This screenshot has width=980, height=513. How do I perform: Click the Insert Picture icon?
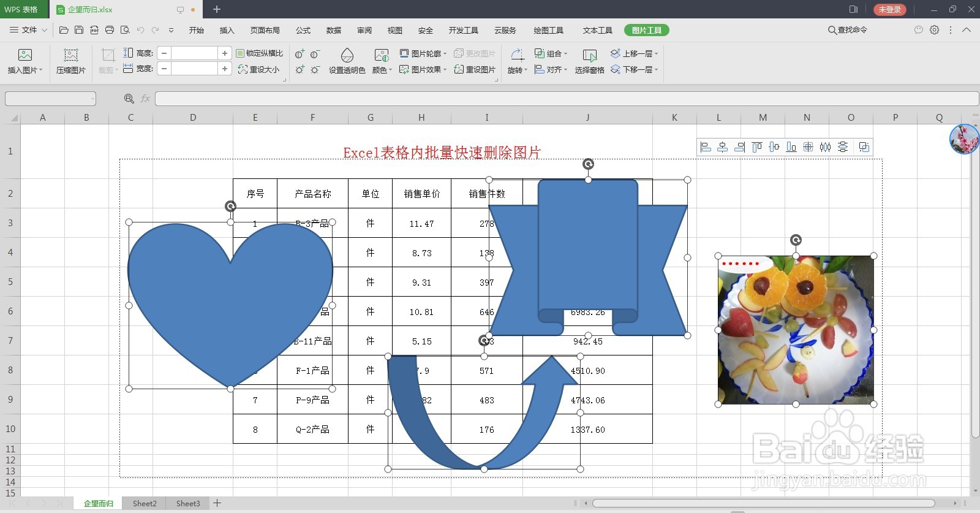24,55
